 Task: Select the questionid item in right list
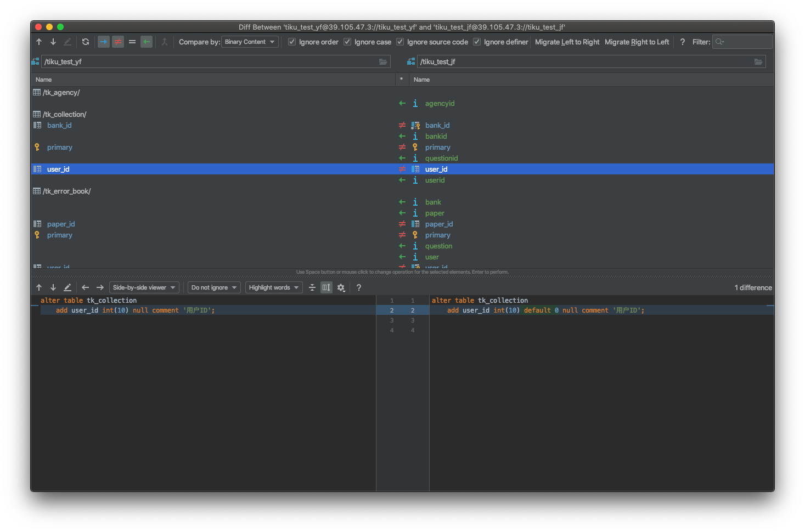point(441,159)
